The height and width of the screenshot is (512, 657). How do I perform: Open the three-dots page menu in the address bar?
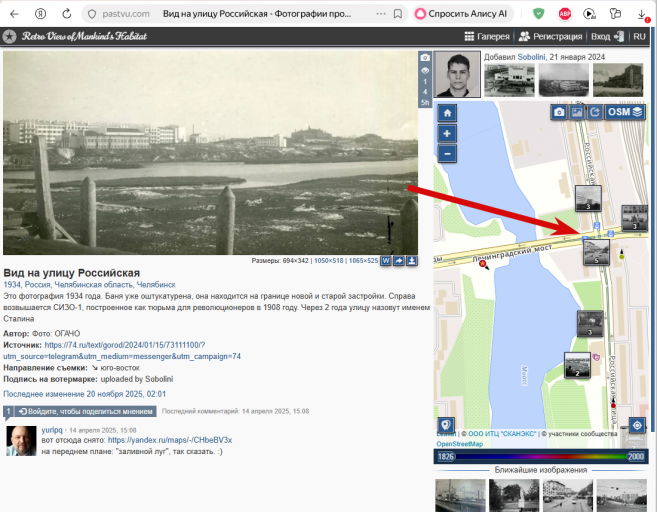coord(381,14)
